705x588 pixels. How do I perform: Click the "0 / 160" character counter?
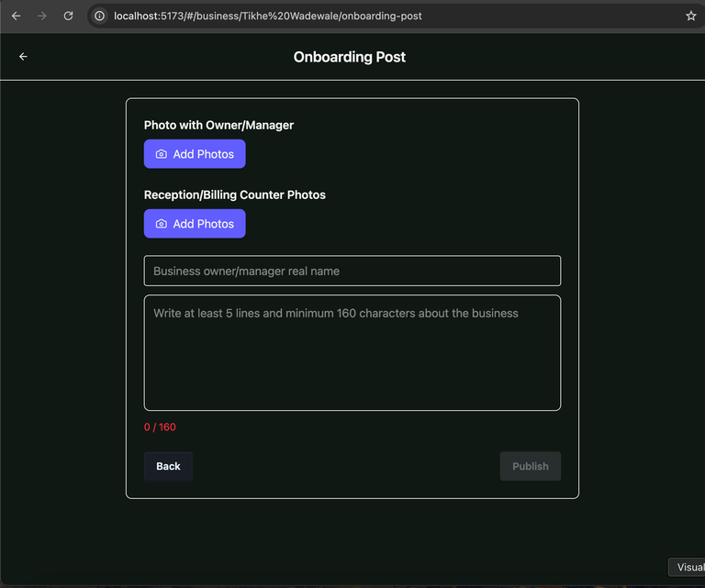pyautogui.click(x=160, y=427)
